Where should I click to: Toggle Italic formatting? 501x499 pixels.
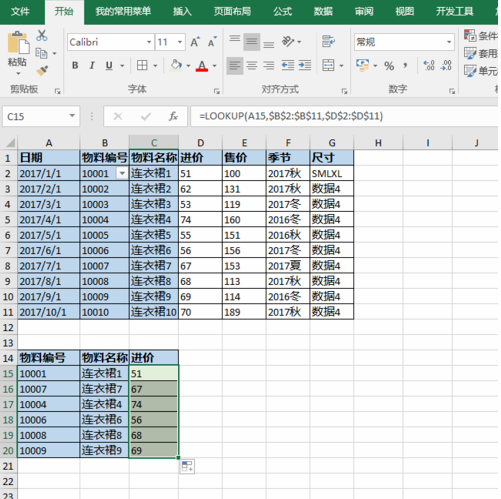pos(92,65)
